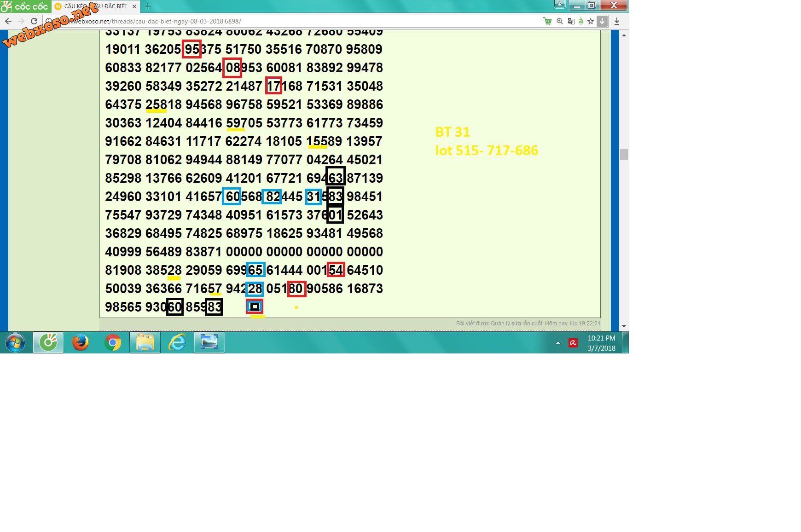801x532 pixels.
Task: Click the Show desktop strip beside the clock
Action: (x=626, y=343)
